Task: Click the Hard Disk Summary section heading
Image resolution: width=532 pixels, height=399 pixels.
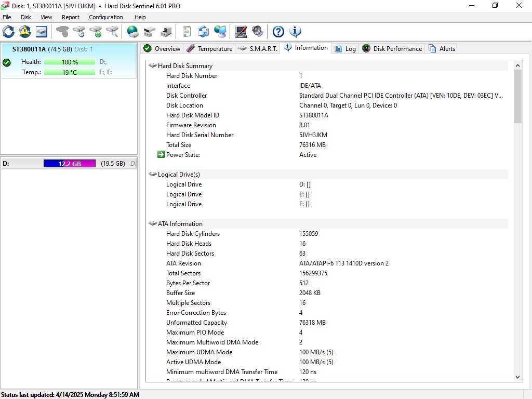Action: [x=185, y=66]
